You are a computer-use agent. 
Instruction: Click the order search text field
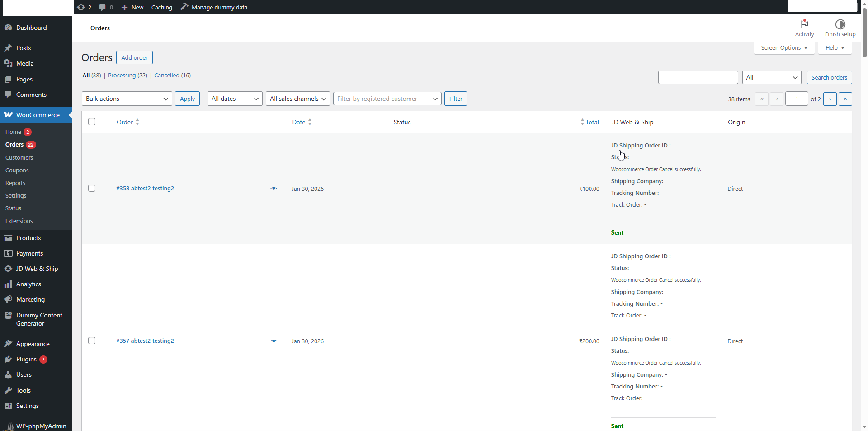698,77
